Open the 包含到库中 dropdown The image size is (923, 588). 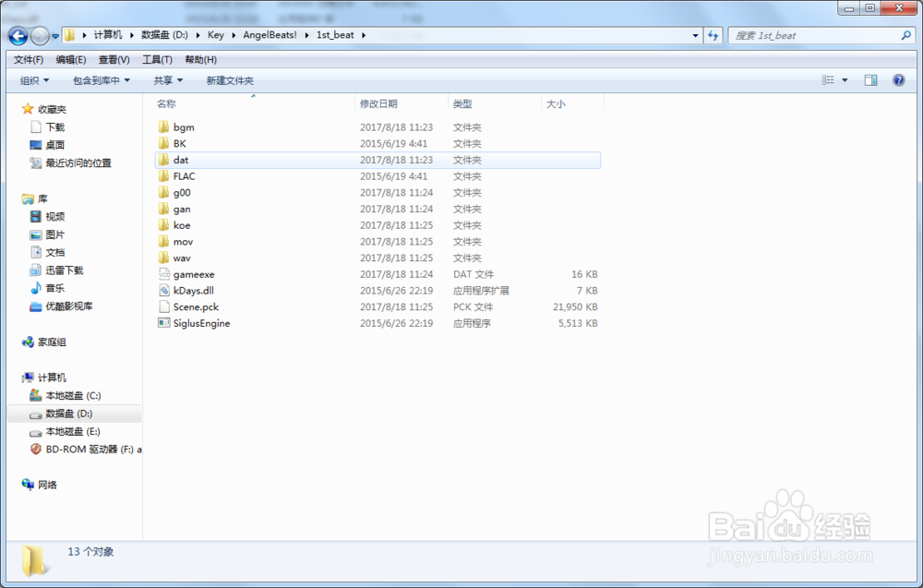point(102,80)
